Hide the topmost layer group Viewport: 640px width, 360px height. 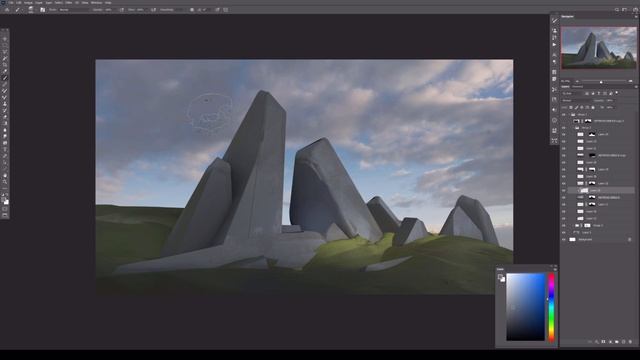pos(564,115)
